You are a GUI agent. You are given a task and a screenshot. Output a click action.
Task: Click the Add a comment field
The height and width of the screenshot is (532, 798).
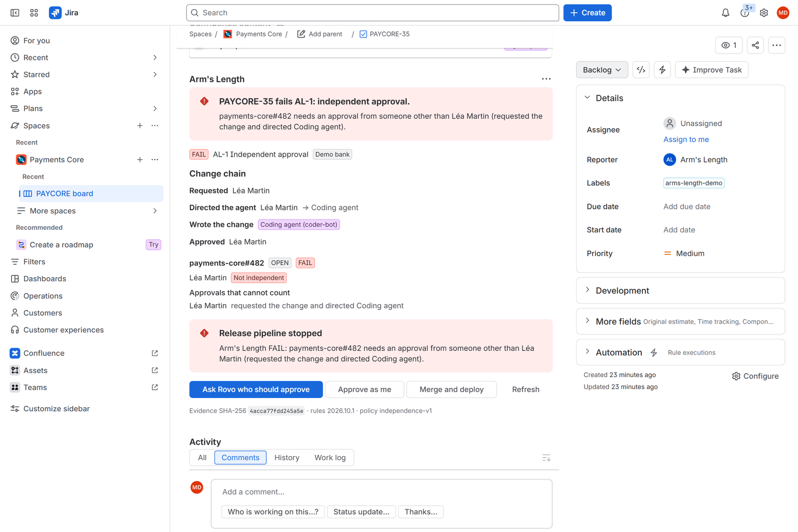point(382,492)
